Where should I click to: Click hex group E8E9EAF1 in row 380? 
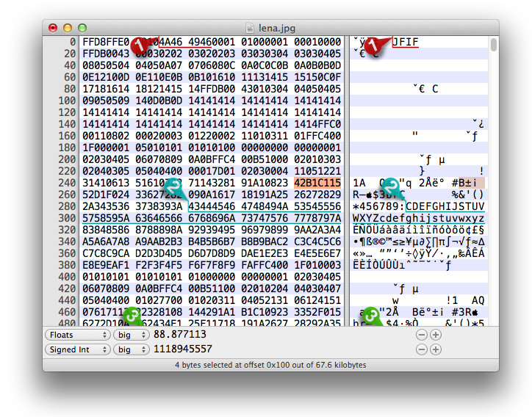(106, 265)
